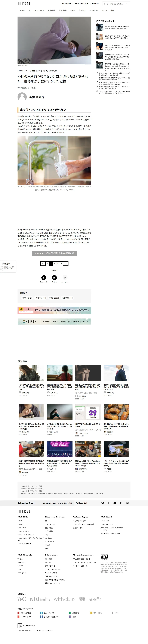Click the footer FRaU logo
Image resolution: width=148 pixels, height=644 pixels.
click(x=24, y=511)
